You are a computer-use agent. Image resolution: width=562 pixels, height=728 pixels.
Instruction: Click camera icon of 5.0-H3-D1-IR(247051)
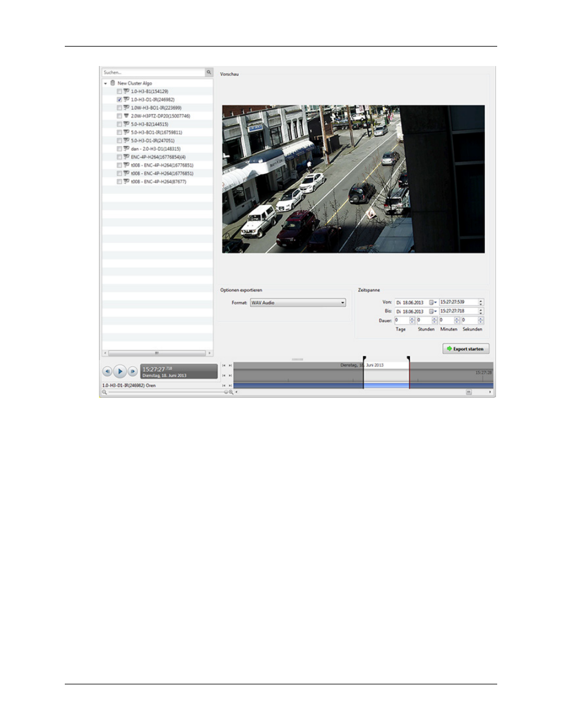point(126,141)
